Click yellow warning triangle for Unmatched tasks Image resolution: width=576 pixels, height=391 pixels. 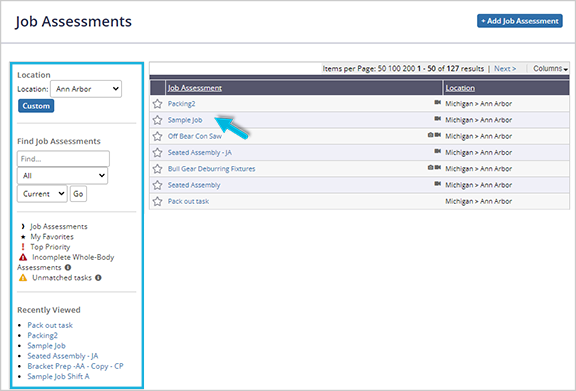click(x=23, y=277)
